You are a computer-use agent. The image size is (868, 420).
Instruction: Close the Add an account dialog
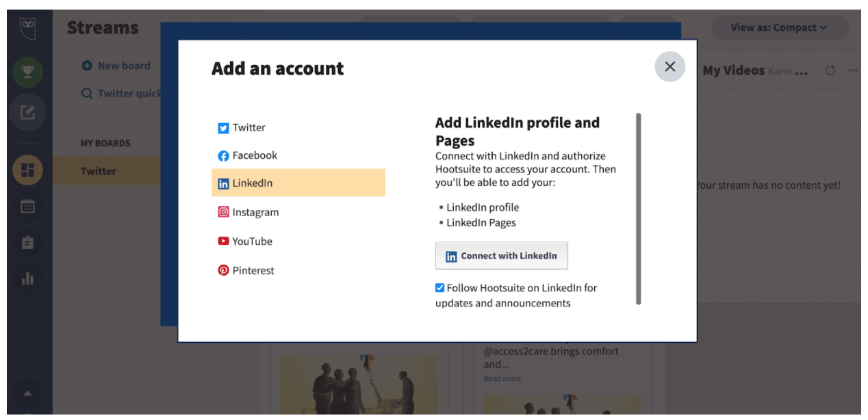[x=669, y=66]
